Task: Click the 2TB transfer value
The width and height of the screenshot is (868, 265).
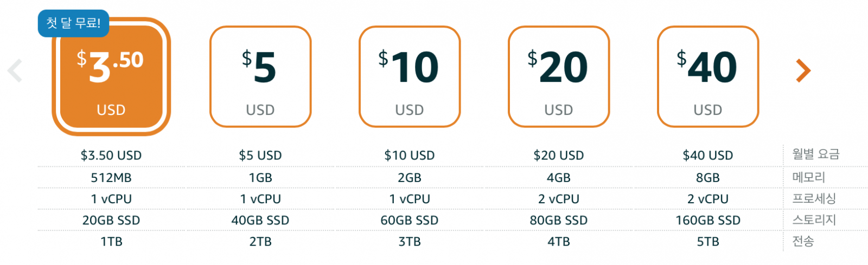Action: (260, 242)
